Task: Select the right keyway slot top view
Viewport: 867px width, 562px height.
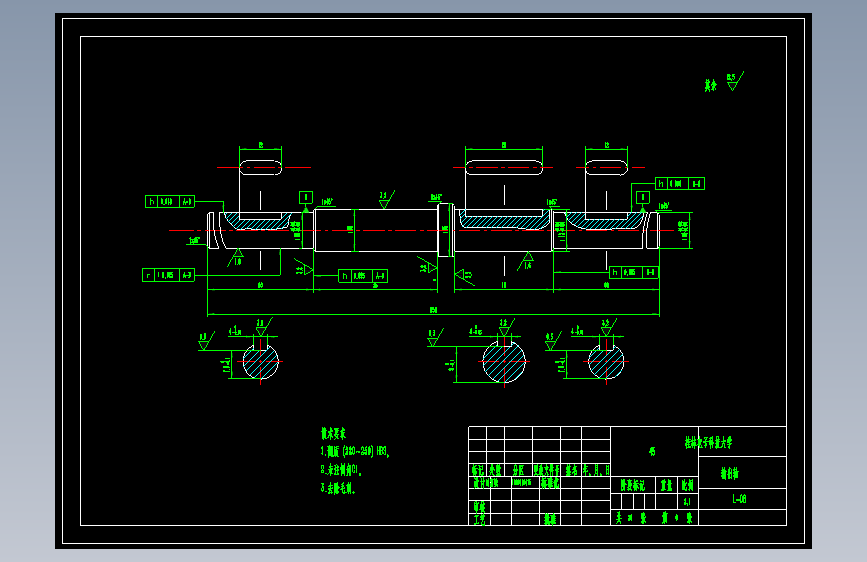Action: tap(607, 168)
